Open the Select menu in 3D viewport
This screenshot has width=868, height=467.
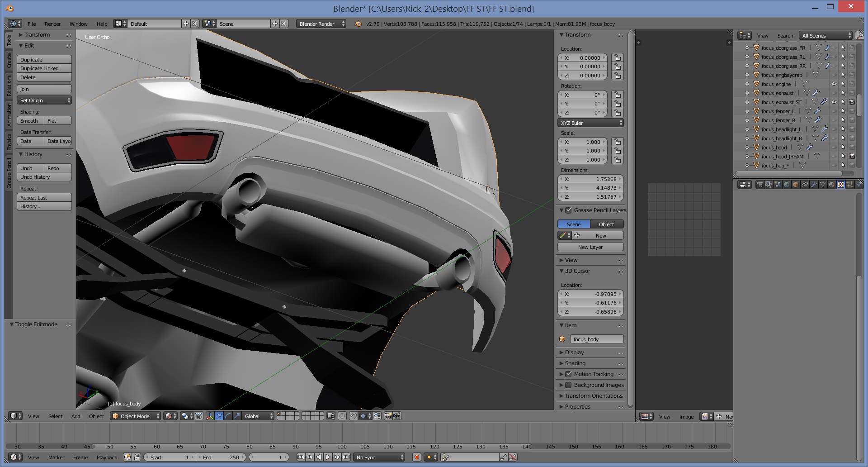tap(55, 416)
